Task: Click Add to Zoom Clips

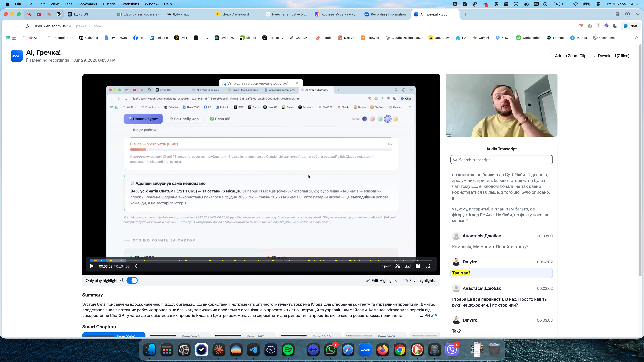Action: pyautogui.click(x=569, y=56)
